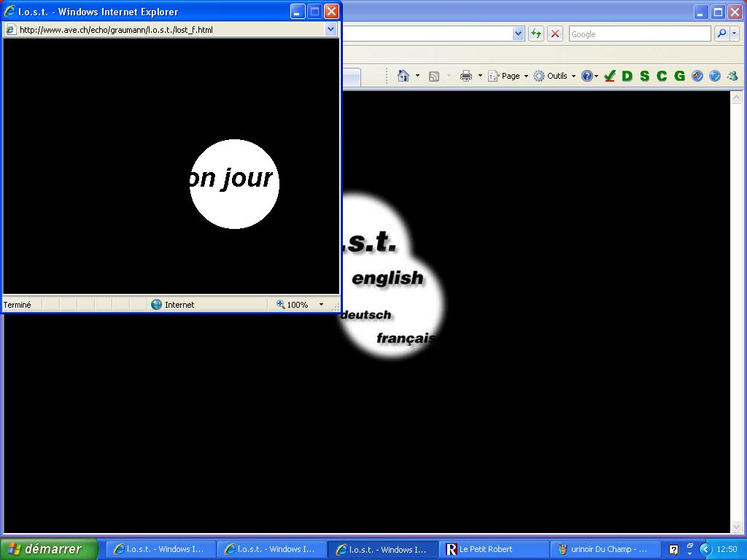Click the Messenger buddies toolbar icon
This screenshot has height=560, width=747.
[x=732, y=76]
